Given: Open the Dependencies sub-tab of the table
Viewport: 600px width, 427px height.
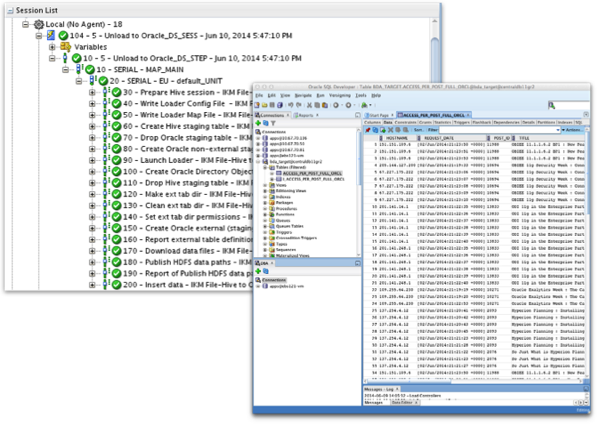Looking at the screenshot, I should (506, 122).
